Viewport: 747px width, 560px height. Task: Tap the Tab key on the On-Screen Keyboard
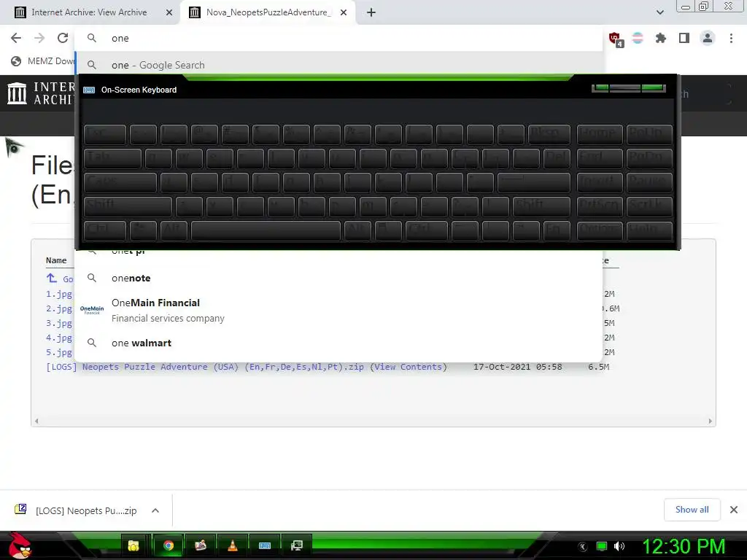[x=112, y=158]
